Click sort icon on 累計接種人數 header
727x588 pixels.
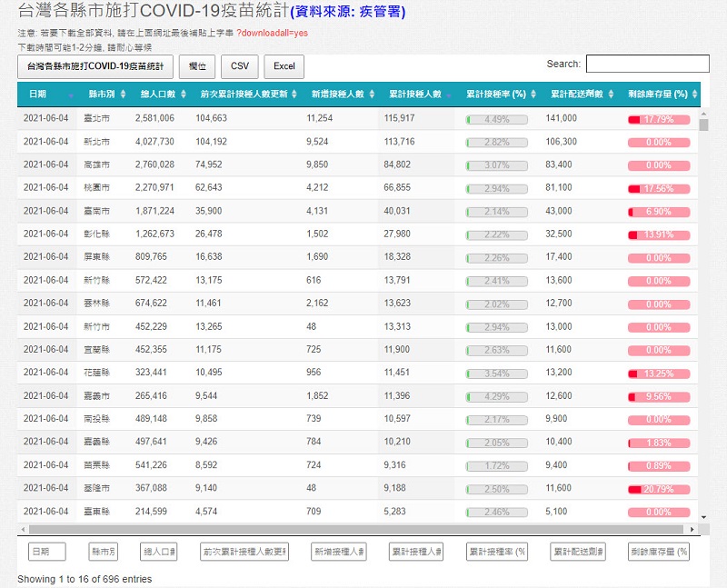point(449,95)
